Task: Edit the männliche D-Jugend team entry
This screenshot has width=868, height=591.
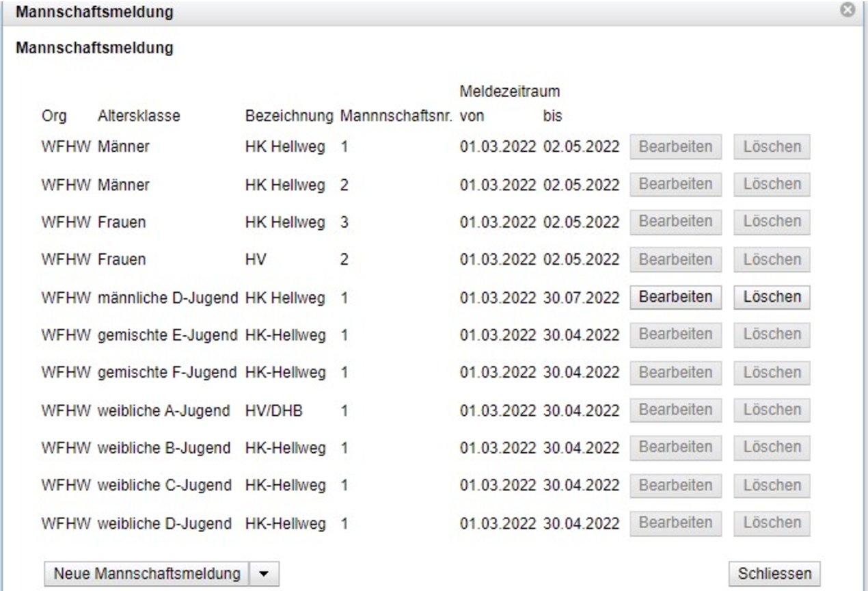Action: pyautogui.click(x=675, y=297)
